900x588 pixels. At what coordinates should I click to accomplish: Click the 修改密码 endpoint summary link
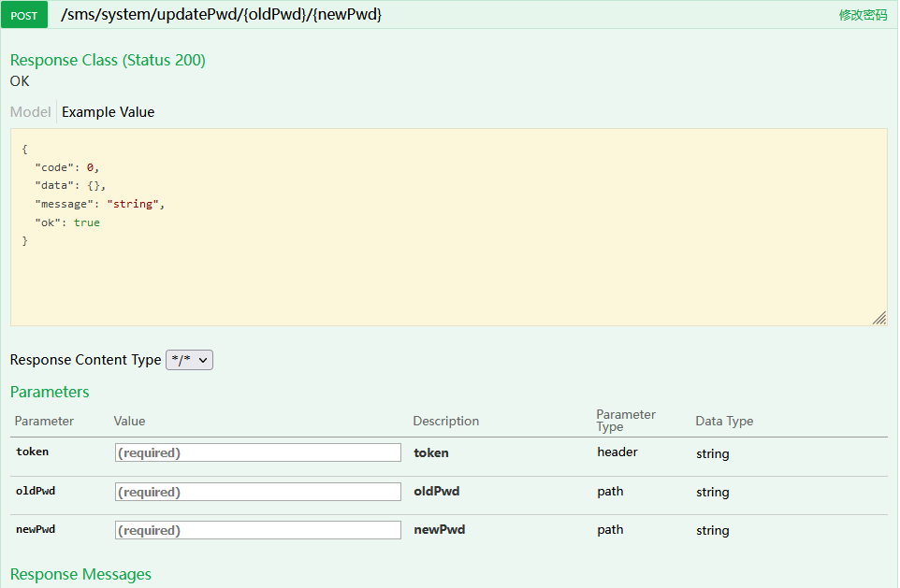tap(863, 16)
